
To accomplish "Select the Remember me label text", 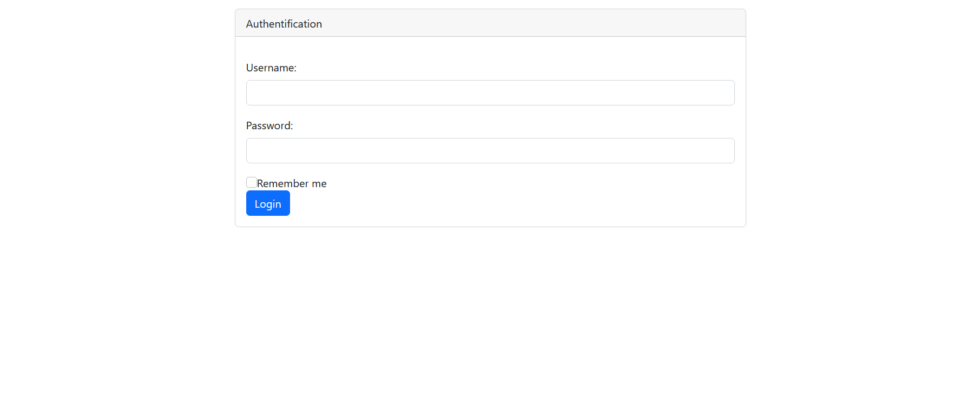I will click(x=291, y=183).
